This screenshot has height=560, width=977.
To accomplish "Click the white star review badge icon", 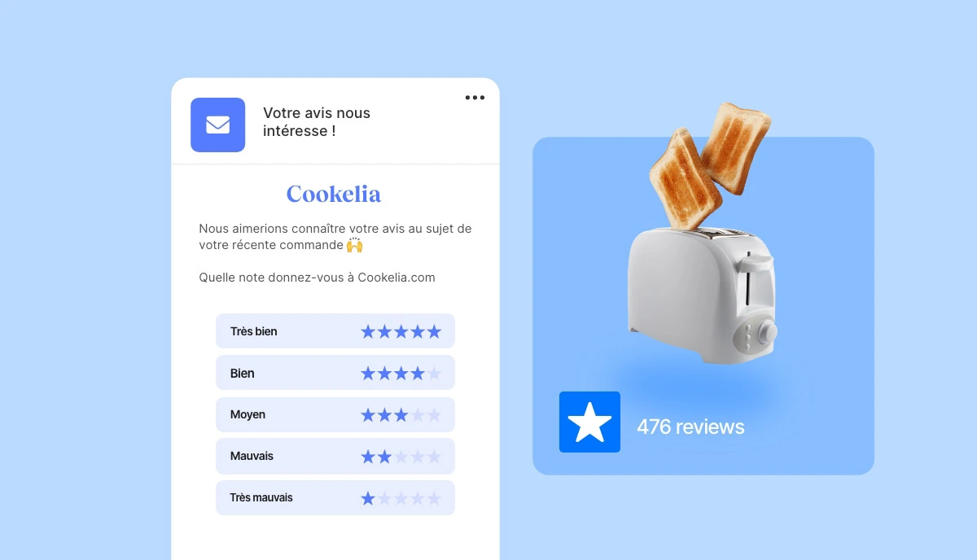I will 589,422.
